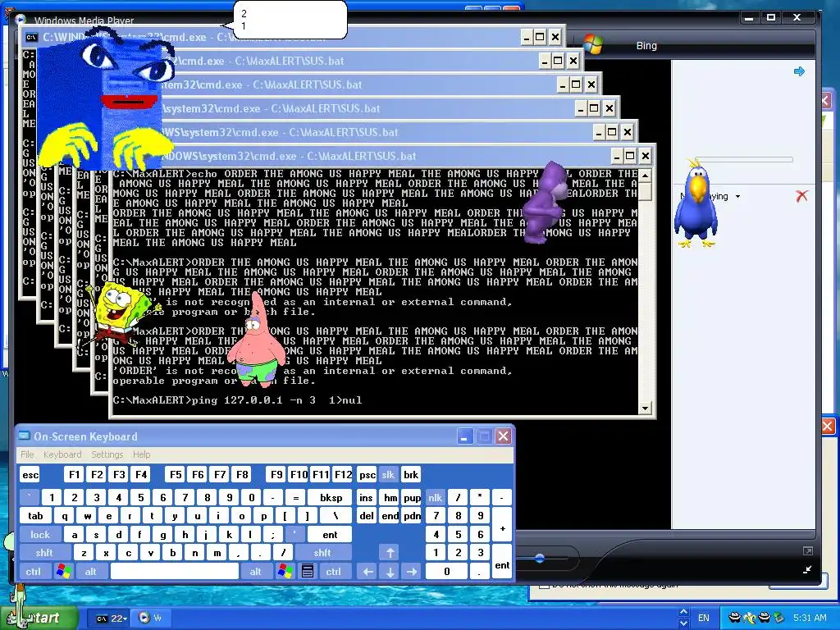Click the end key on On-Screen Keyboard
This screenshot has height=630, width=840.
pos(390,516)
